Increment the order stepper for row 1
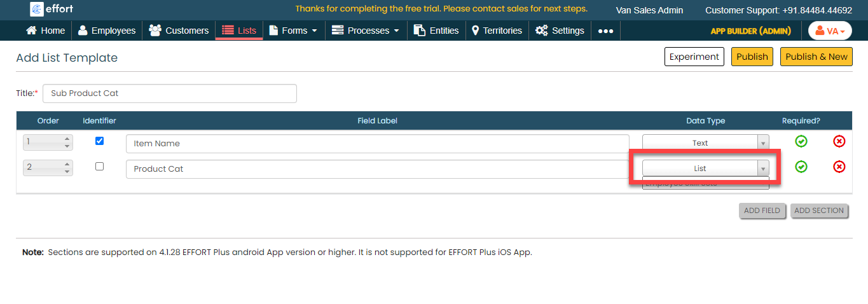Viewport: 868px width, 304px height. (x=67, y=139)
